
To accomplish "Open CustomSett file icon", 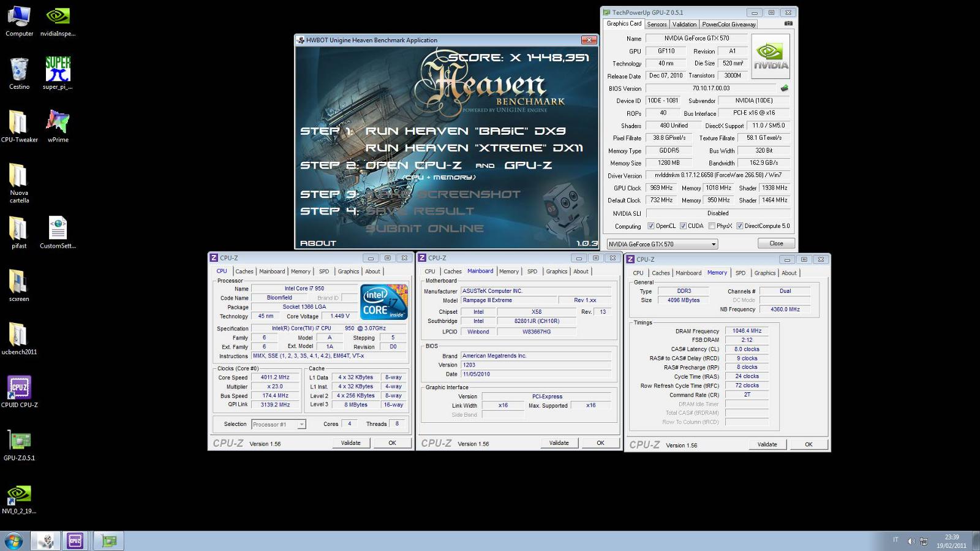I will click(x=58, y=233).
